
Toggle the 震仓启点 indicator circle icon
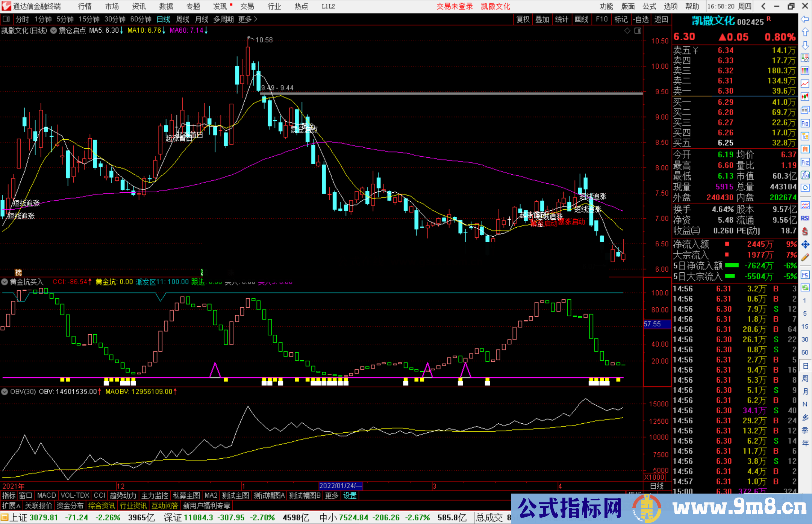click(53, 31)
